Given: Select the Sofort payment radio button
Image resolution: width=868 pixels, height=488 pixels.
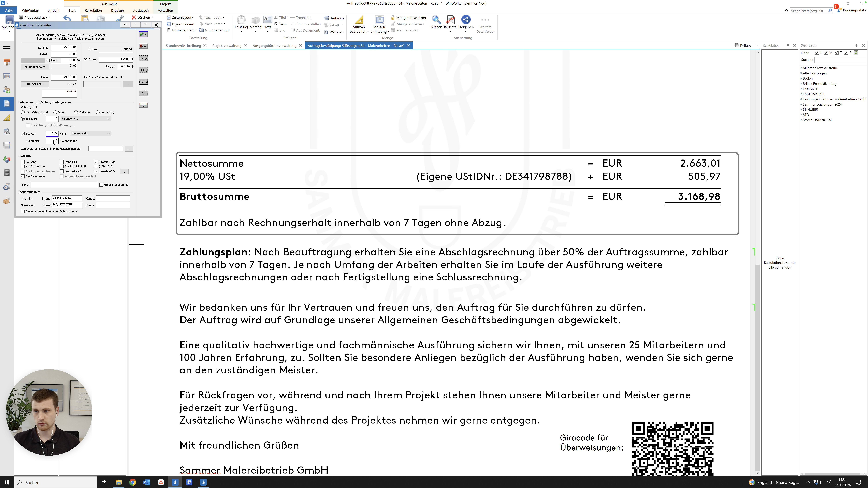Looking at the screenshot, I should [x=55, y=112].
